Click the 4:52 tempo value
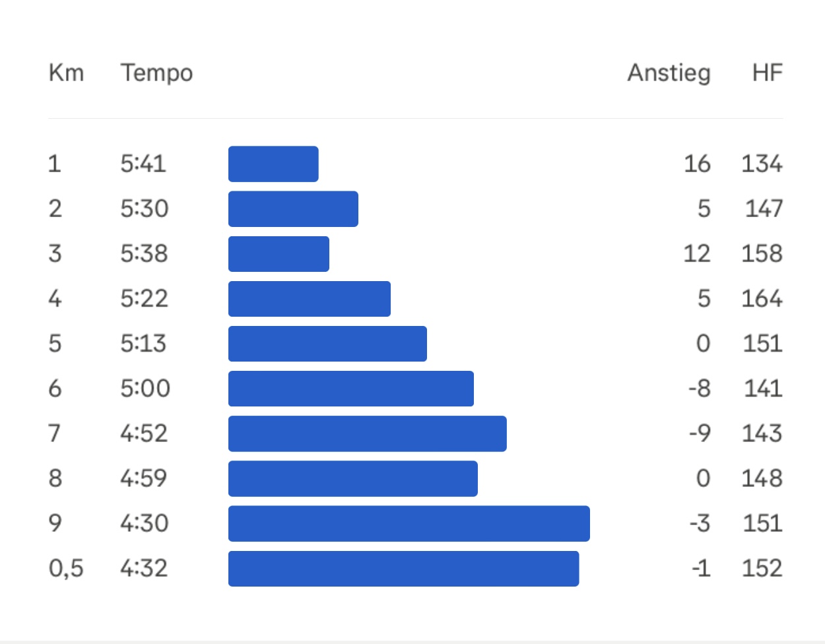Image resolution: width=825 pixels, height=644 pixels. coord(144,433)
